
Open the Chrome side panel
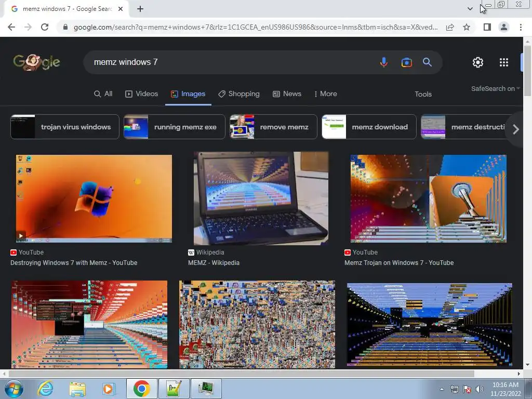tap(487, 27)
